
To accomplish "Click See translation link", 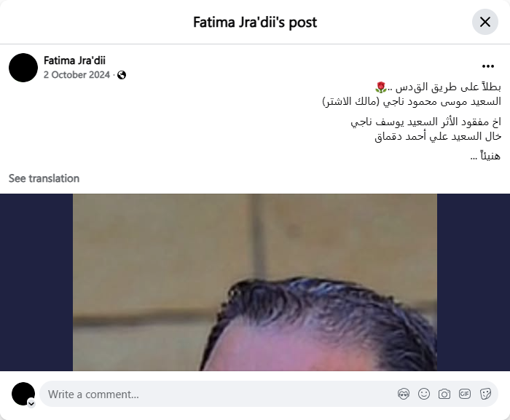I will [x=44, y=178].
